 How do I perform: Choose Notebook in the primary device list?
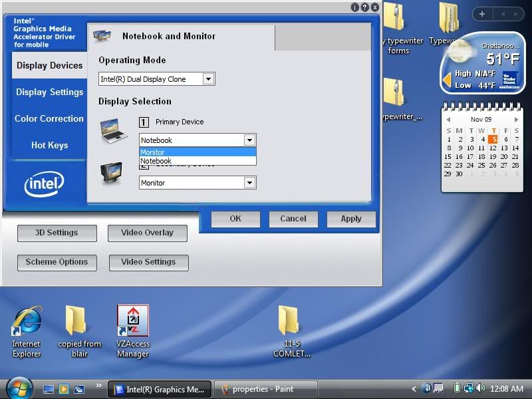[198, 161]
